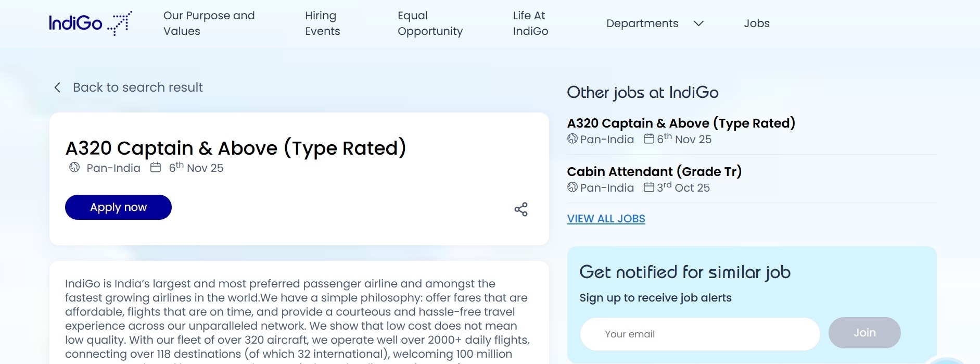Viewport: 980px width, 364px height.
Task: Click the share icon on job card
Action: click(x=521, y=209)
